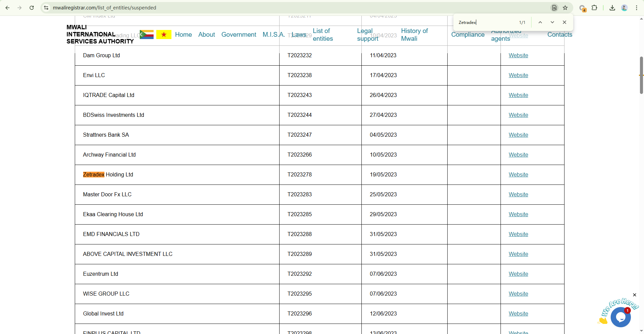Open the browser extensions puzzle icon
644x334 pixels.
[x=594, y=8]
